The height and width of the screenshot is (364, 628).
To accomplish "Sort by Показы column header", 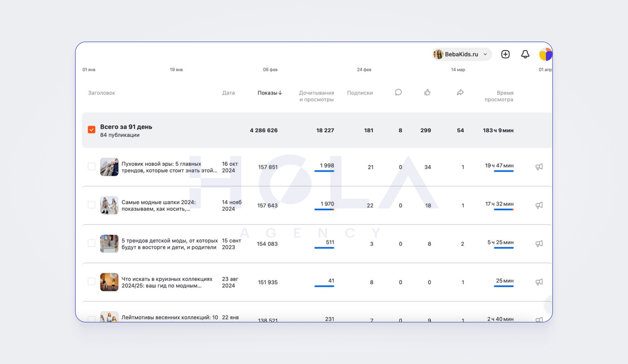I will coord(270,93).
